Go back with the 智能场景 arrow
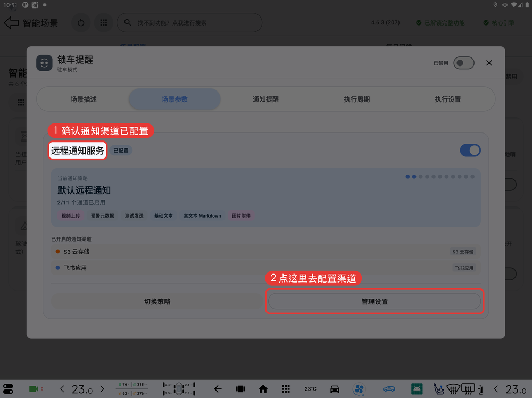The height and width of the screenshot is (398, 532). coord(11,23)
